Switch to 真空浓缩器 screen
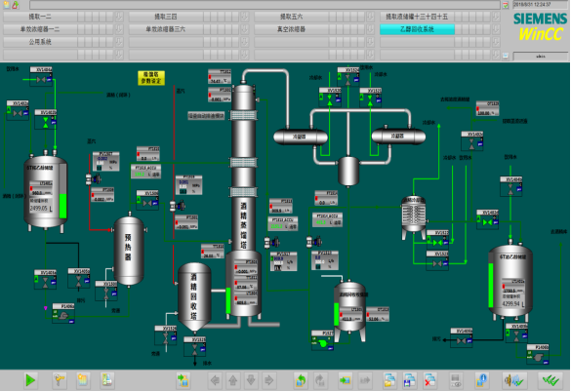This screenshot has width=571, height=392. point(291,29)
